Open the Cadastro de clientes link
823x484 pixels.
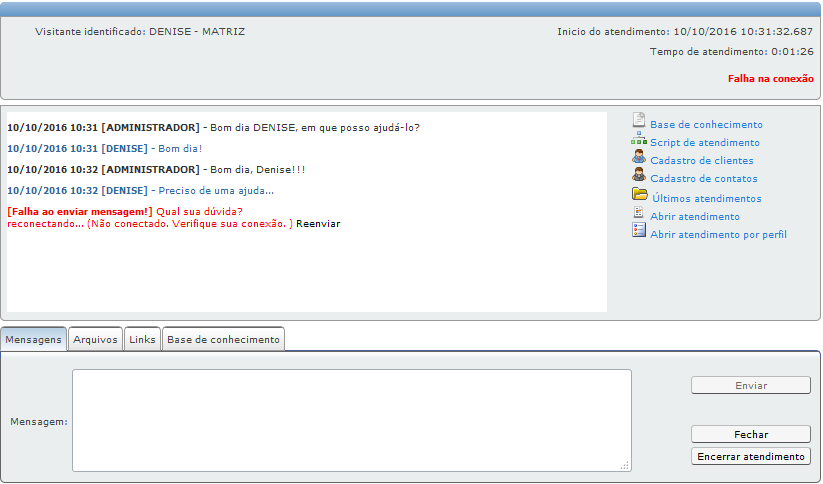coord(701,161)
